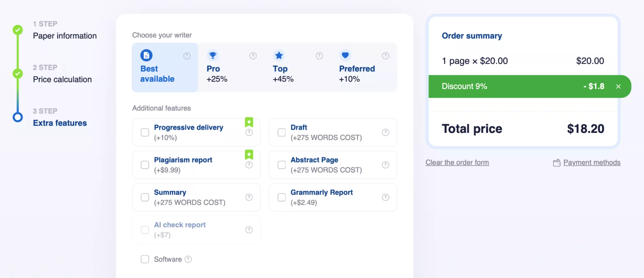Show help info for AI check report
Image resolution: width=644 pixels, height=278 pixels.
(x=249, y=230)
